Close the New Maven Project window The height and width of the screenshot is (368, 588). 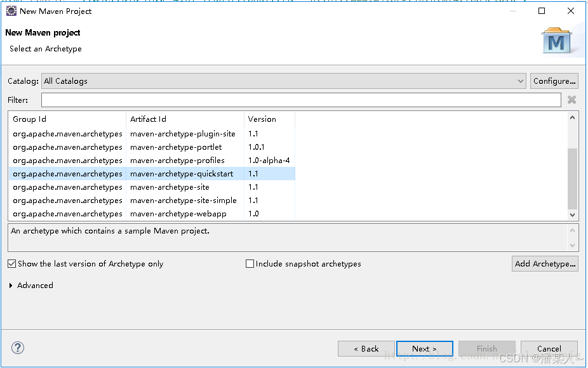click(571, 11)
